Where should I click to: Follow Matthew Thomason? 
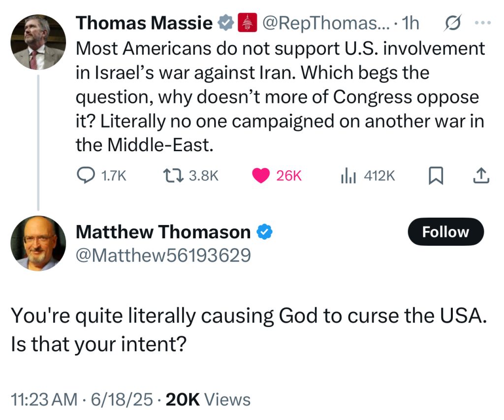coord(446,231)
